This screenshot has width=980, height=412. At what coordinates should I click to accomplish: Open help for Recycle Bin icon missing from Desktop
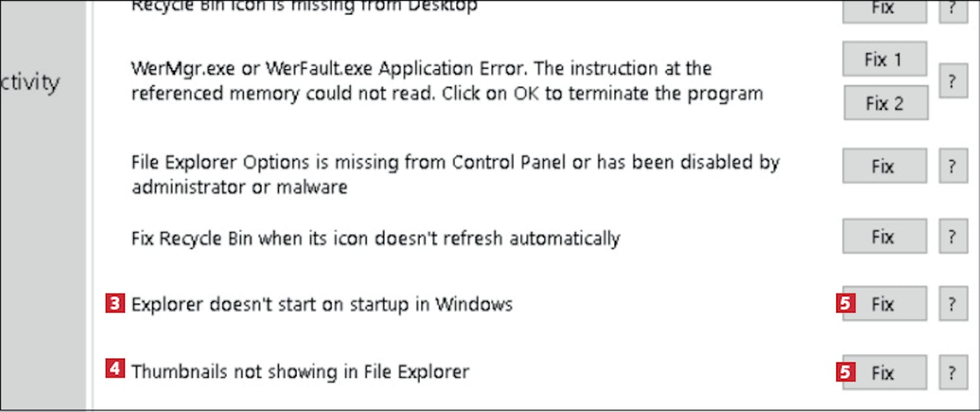(953, 10)
